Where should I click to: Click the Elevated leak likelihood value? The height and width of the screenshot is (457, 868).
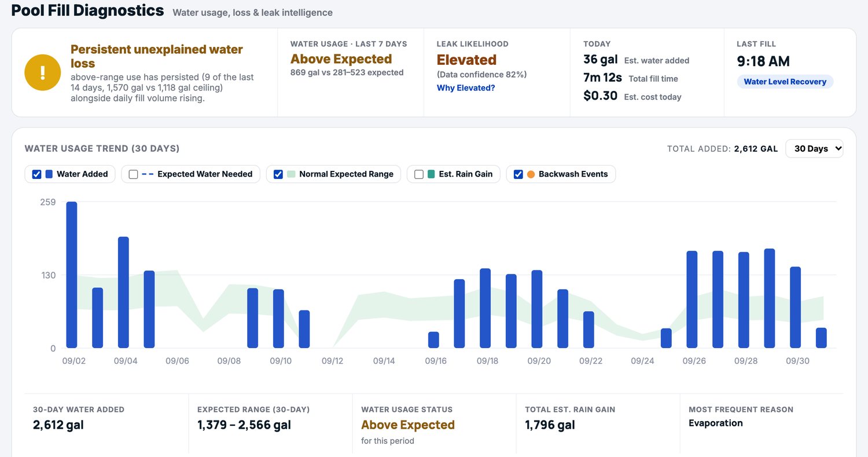(x=466, y=60)
